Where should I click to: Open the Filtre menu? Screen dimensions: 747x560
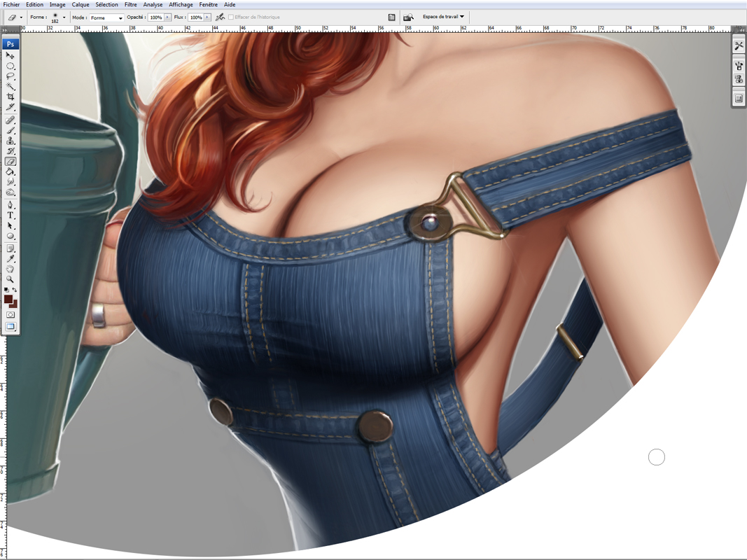coord(130,4)
